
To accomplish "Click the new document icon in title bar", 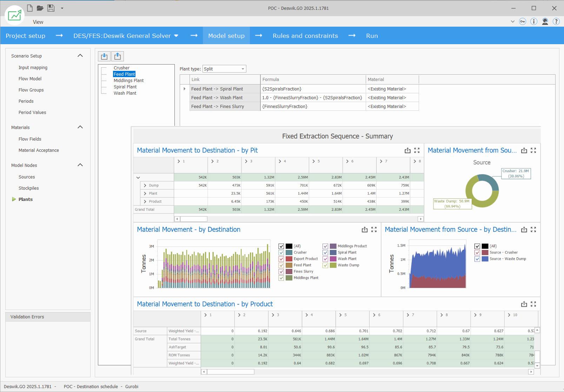I will [x=30, y=8].
